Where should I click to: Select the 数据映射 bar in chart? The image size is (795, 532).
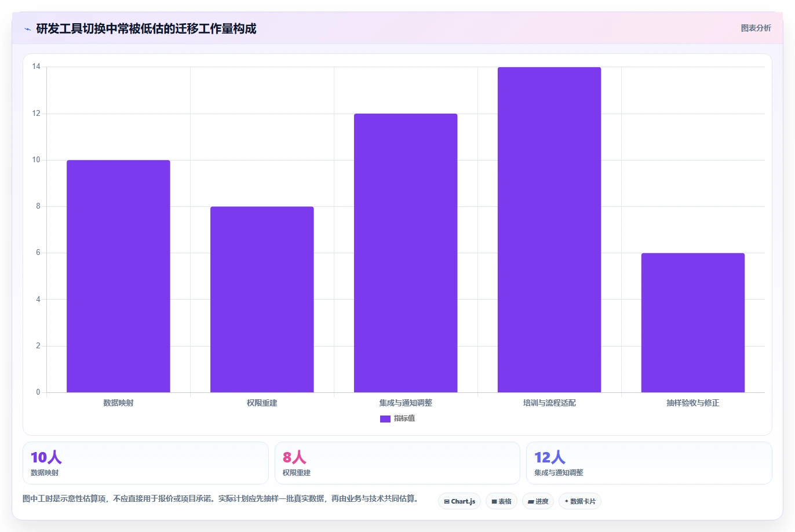coord(118,276)
